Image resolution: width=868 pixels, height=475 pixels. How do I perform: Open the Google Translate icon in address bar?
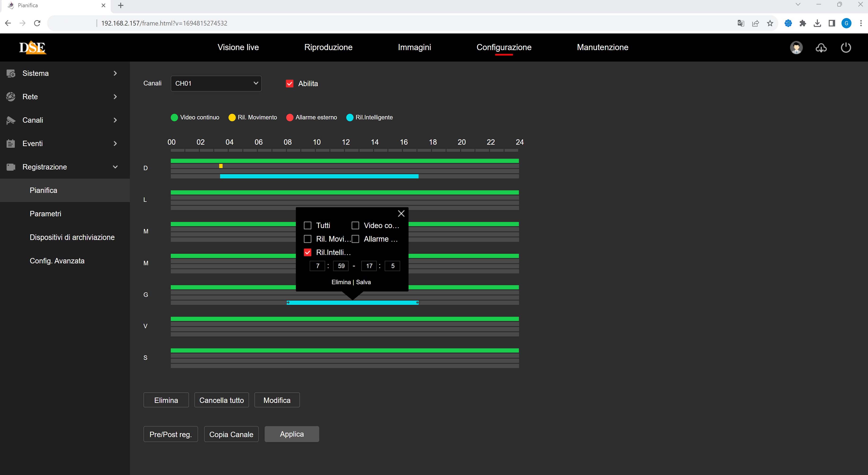click(x=741, y=23)
